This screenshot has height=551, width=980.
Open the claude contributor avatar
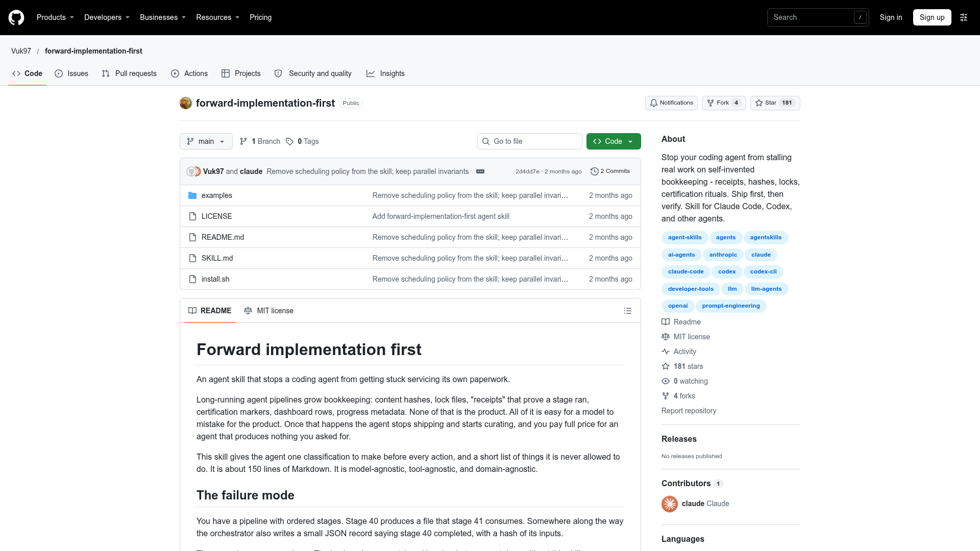670,504
